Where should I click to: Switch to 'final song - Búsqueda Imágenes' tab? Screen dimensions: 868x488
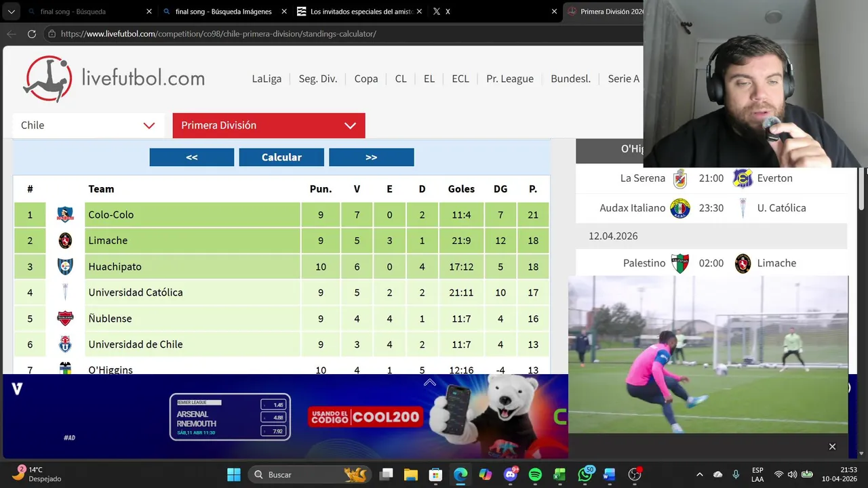click(x=224, y=12)
